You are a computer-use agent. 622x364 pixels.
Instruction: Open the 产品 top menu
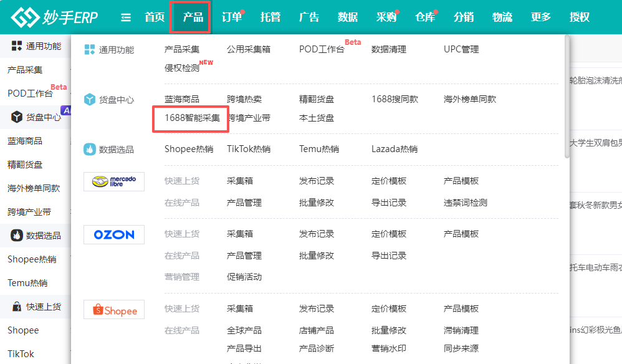pyautogui.click(x=193, y=17)
